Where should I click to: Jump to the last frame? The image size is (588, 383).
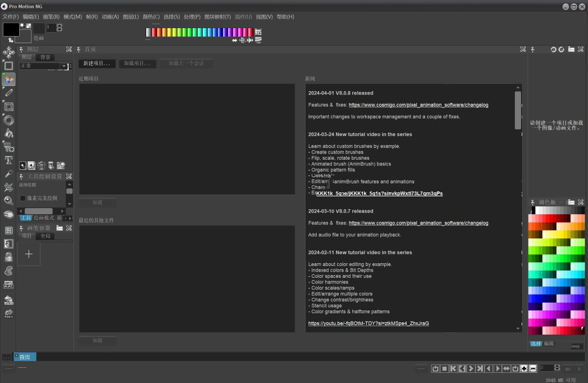480,369
